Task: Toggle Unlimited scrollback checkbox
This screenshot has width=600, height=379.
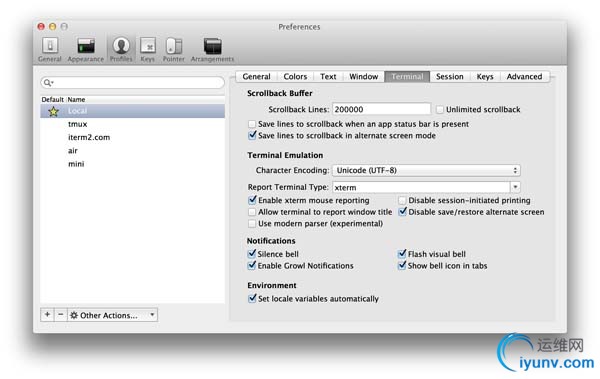Action: [440, 109]
